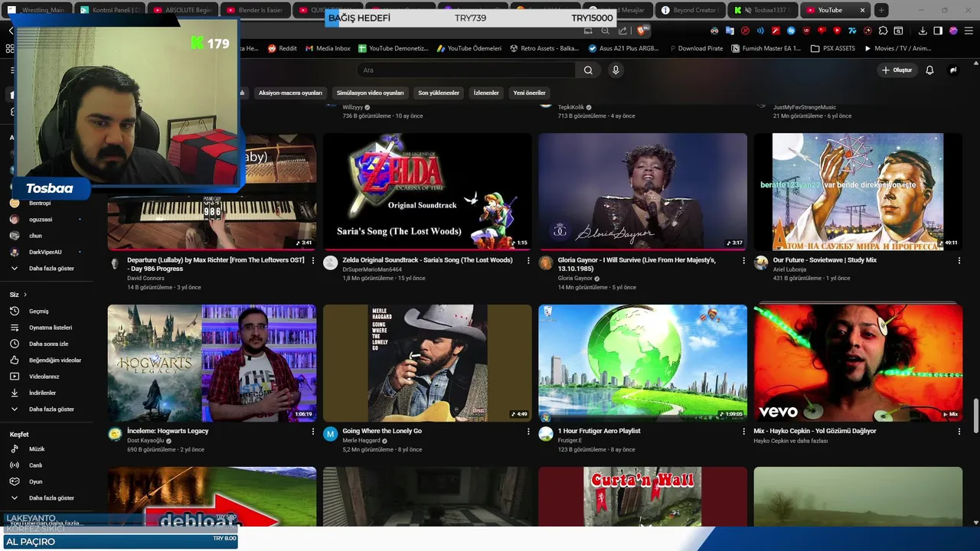Open the browser downloads icon
Viewport: 980px width, 551px height.
click(x=923, y=31)
